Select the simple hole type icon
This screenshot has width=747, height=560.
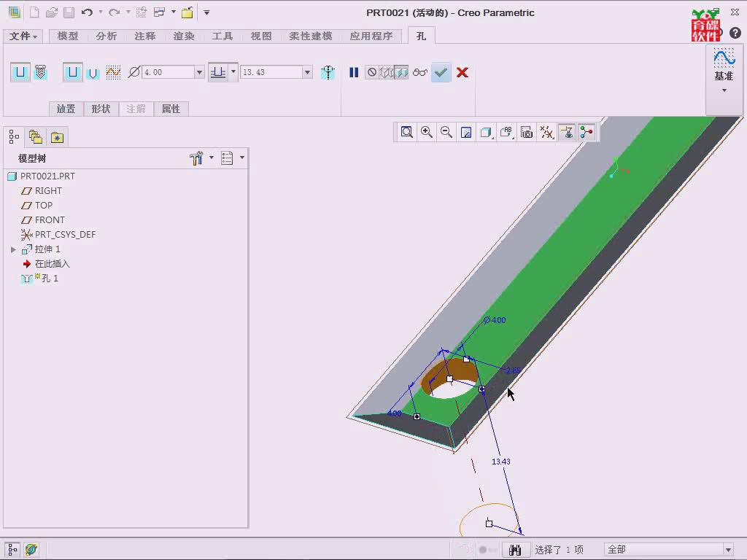click(20, 72)
